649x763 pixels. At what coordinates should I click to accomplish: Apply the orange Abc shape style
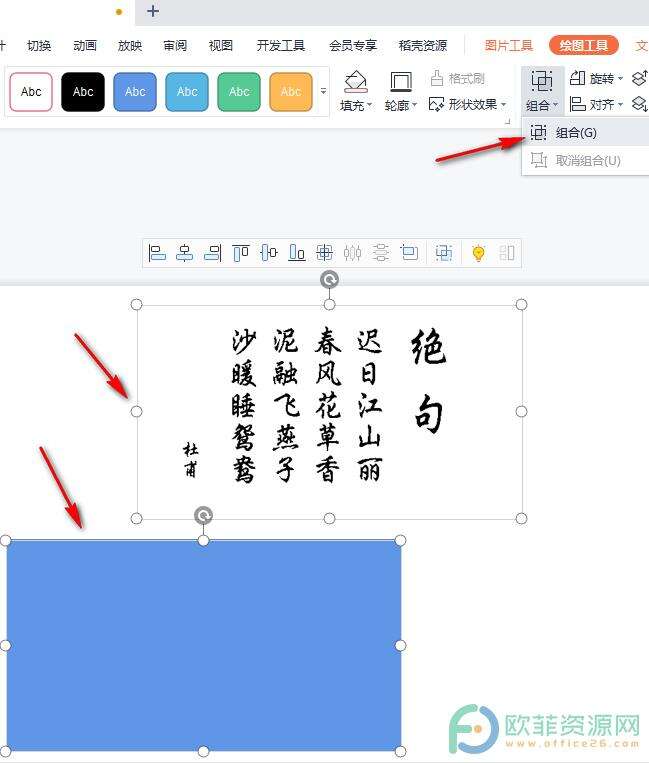(x=291, y=91)
